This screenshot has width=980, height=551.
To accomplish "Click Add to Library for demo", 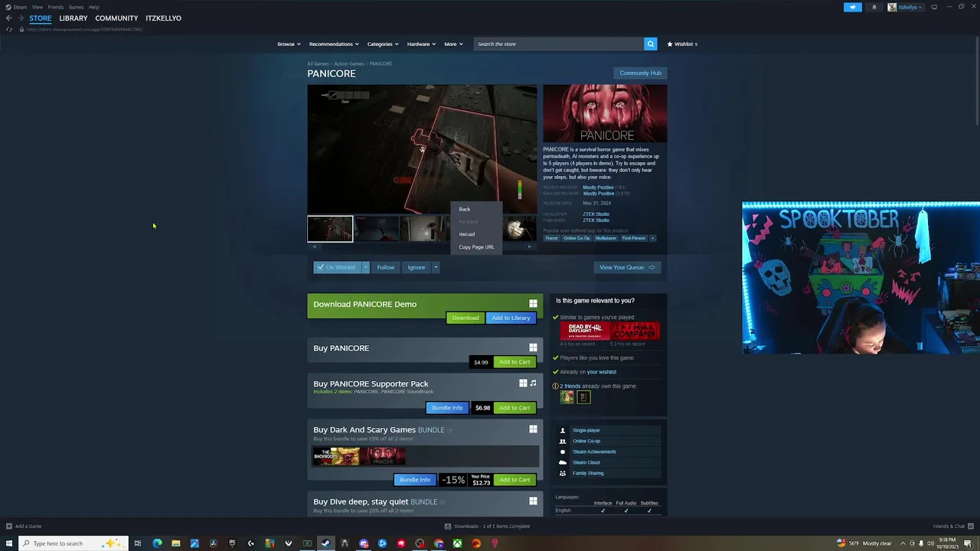I will pyautogui.click(x=511, y=318).
